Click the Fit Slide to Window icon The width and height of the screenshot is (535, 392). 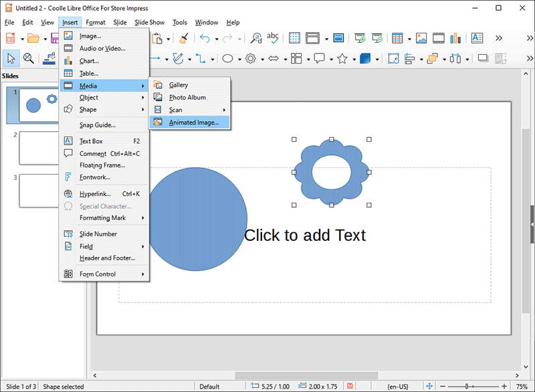tap(429, 387)
